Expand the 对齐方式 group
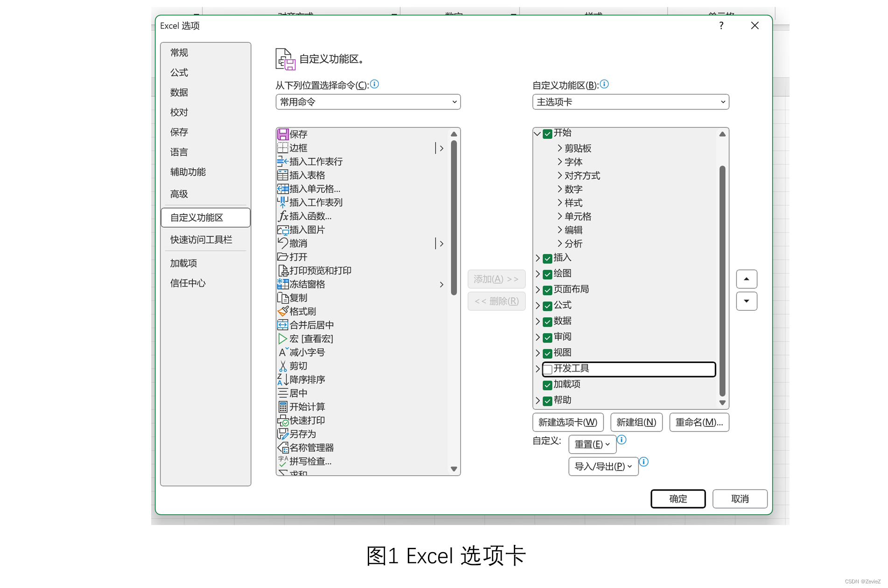The width and height of the screenshot is (888, 588). 559,175
